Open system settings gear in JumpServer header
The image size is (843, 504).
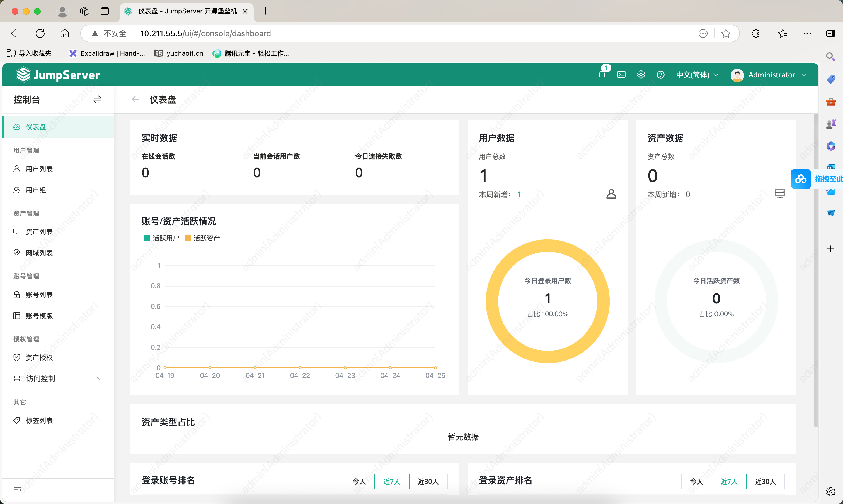641,75
